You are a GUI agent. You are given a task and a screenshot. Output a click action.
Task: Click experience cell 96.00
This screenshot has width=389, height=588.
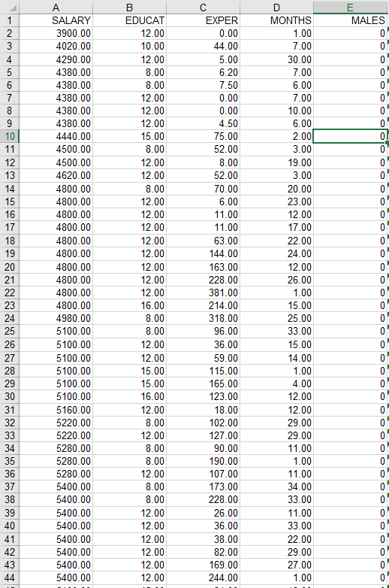click(x=203, y=331)
